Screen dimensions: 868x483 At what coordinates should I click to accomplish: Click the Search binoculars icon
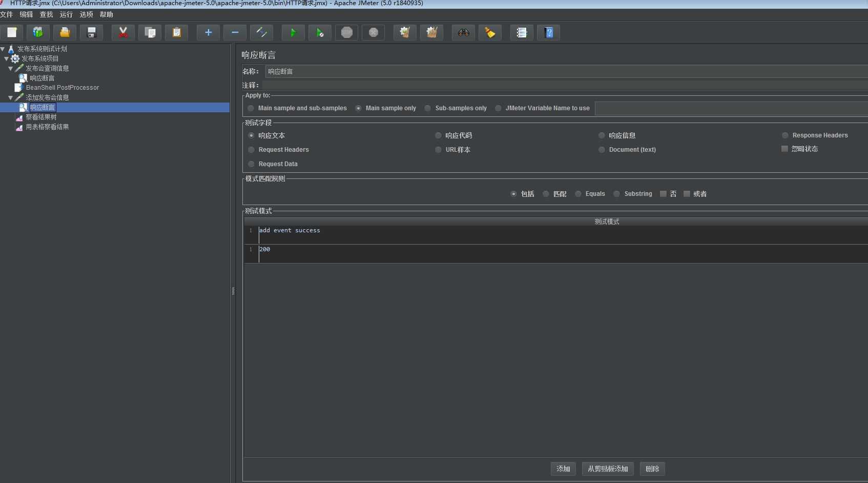464,32
